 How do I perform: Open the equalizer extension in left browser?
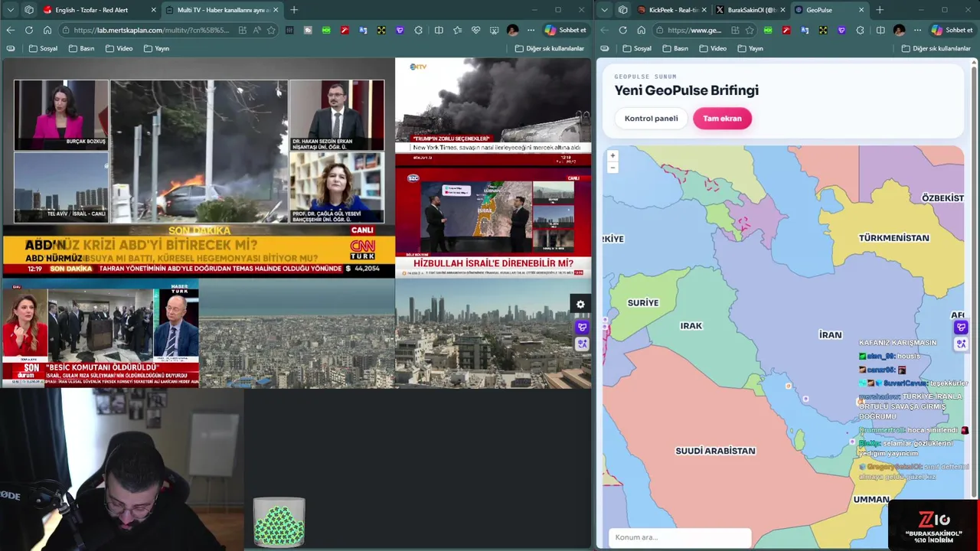289,30
